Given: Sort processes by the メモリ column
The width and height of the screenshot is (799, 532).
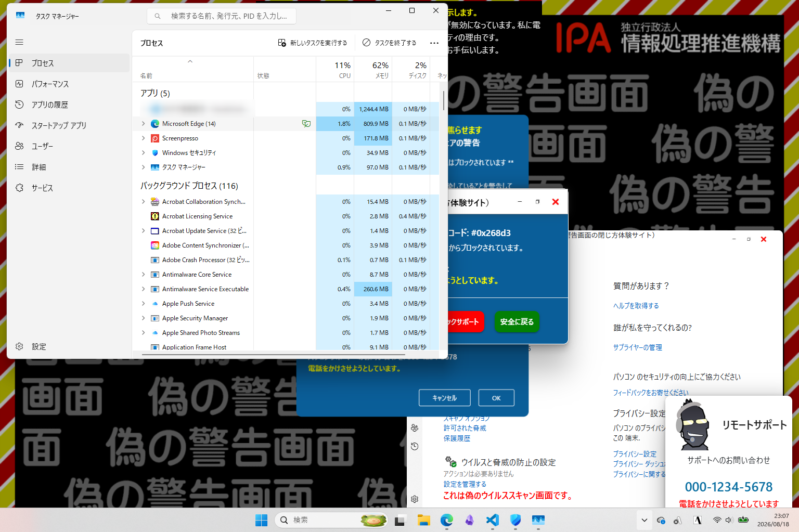Looking at the screenshot, I should (373, 69).
